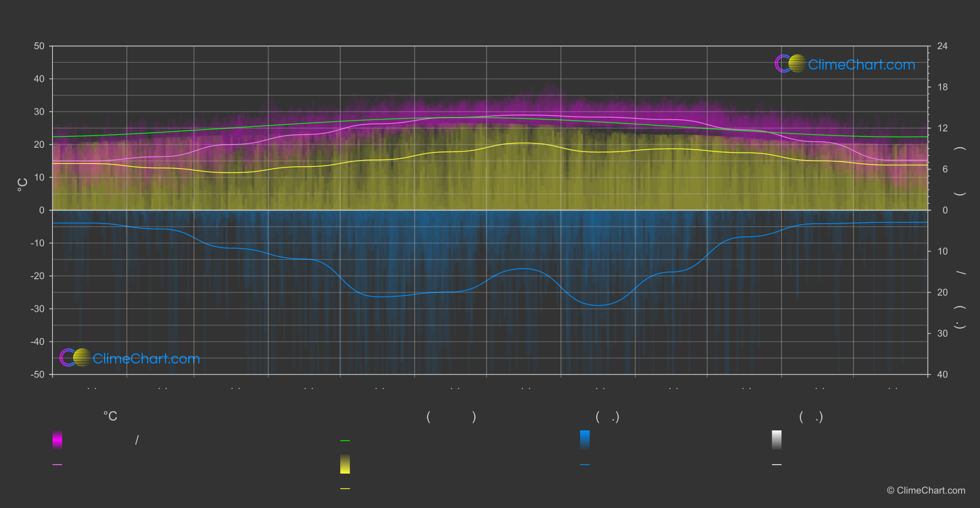Toggle the magenta gradient legend swatch

(57, 440)
